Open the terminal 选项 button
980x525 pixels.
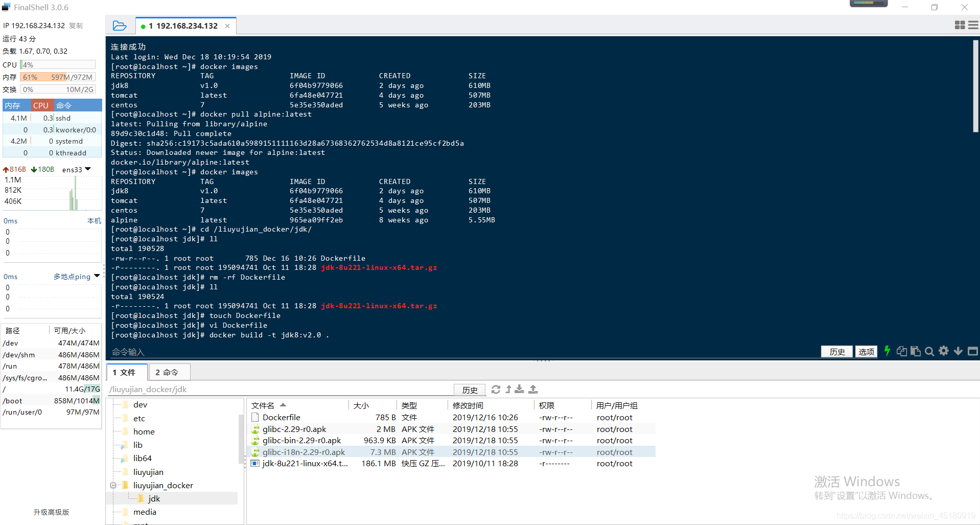pos(866,352)
